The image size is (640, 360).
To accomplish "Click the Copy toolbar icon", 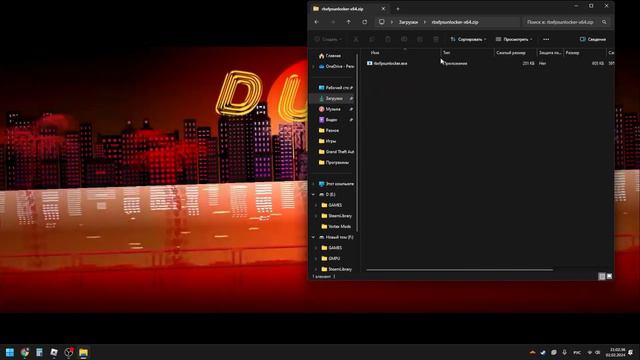I will pos(372,39).
